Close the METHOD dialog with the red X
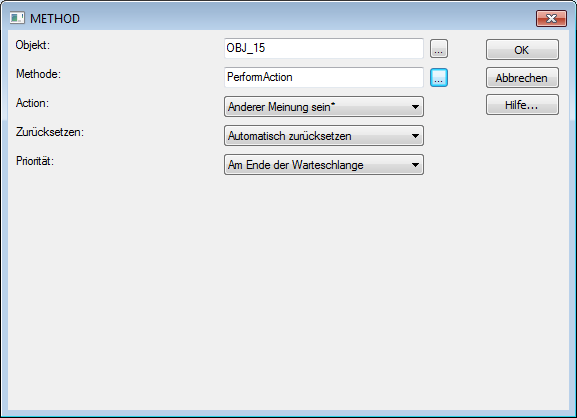 (x=551, y=18)
